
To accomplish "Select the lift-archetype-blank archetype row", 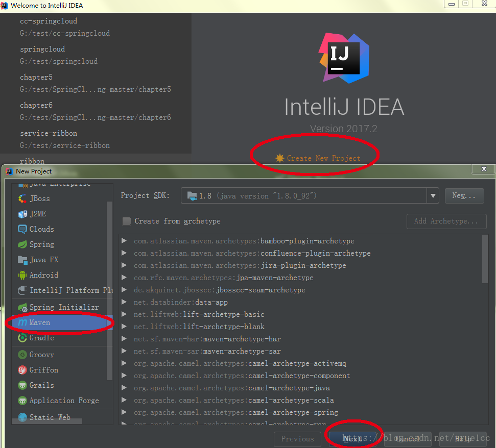I will point(301,327).
